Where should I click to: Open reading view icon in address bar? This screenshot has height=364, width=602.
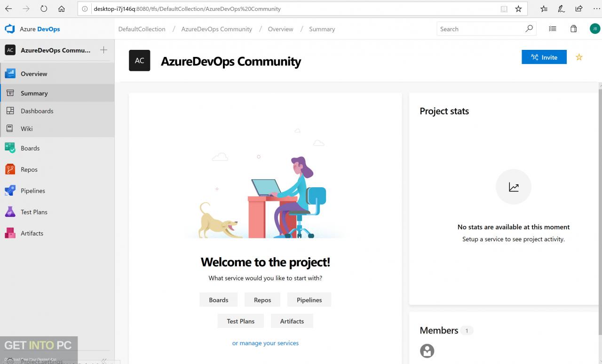[504, 9]
